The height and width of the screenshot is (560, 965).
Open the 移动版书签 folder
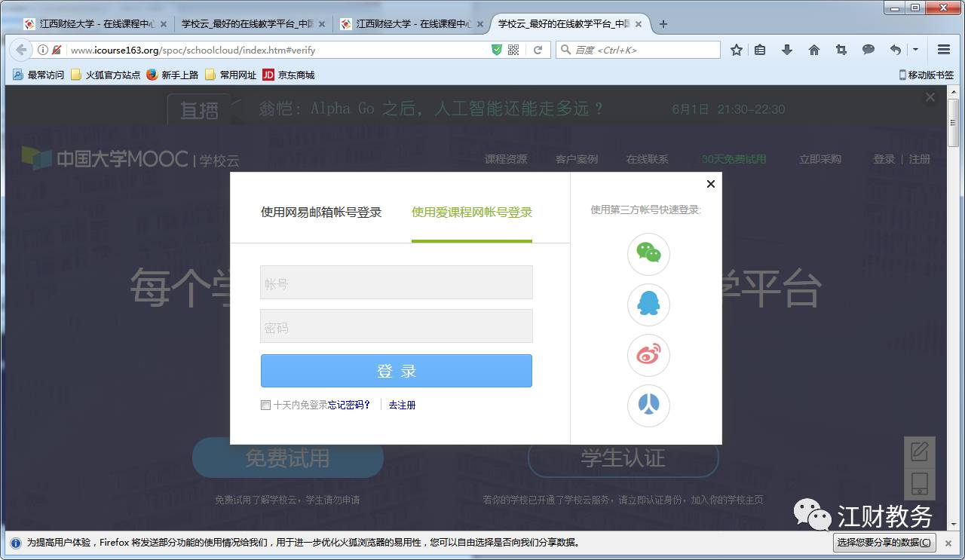coord(927,75)
